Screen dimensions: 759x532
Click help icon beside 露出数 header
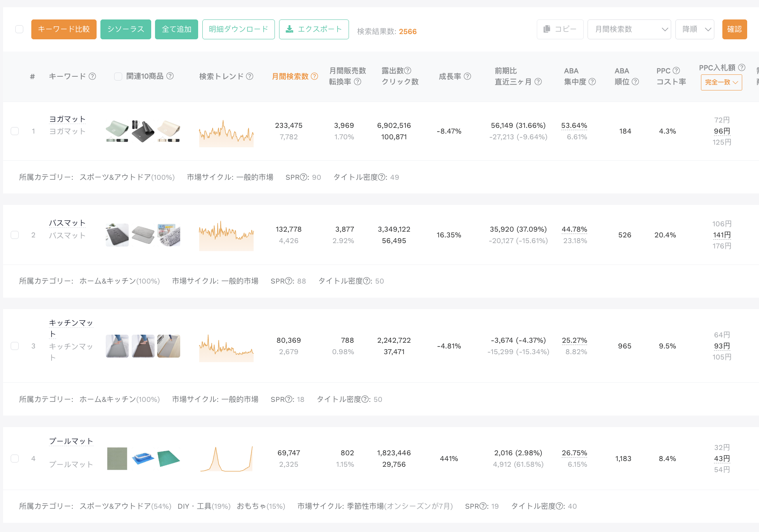[x=408, y=71]
